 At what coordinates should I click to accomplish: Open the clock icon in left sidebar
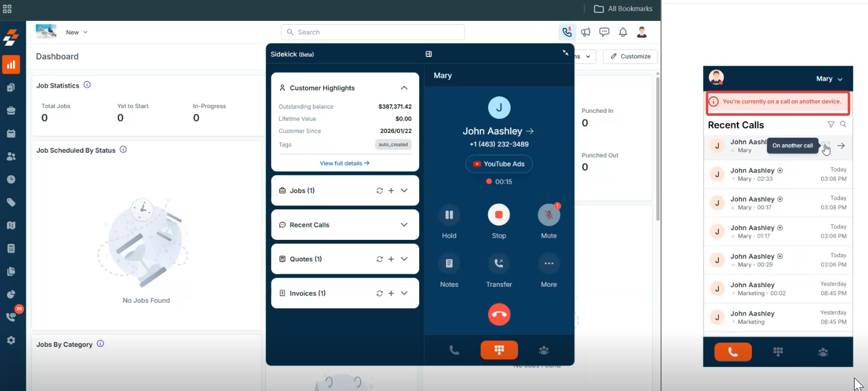(11, 180)
